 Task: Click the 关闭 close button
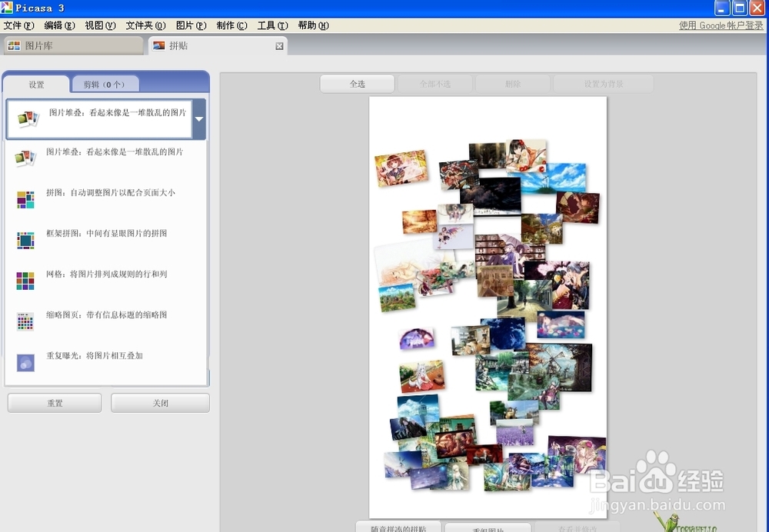(161, 403)
